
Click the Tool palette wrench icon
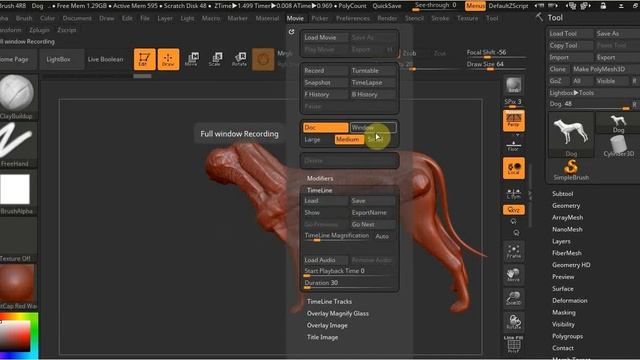(x=540, y=17)
